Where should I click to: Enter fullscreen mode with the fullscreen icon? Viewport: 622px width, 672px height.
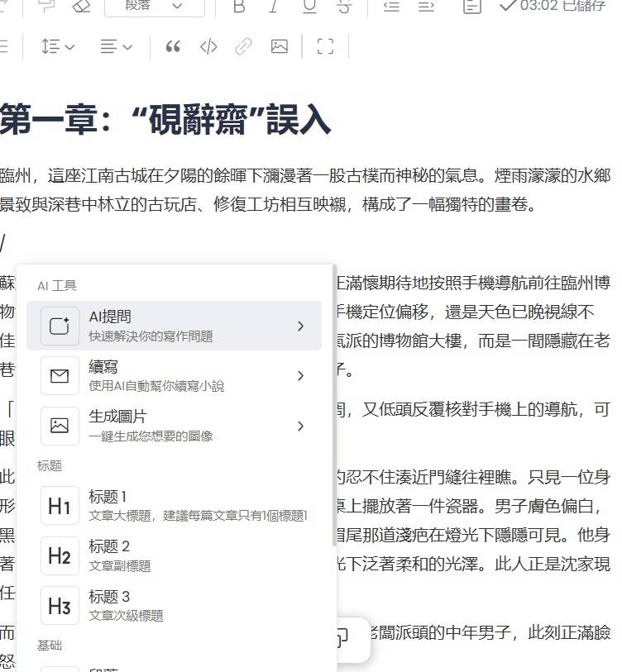[x=325, y=47]
